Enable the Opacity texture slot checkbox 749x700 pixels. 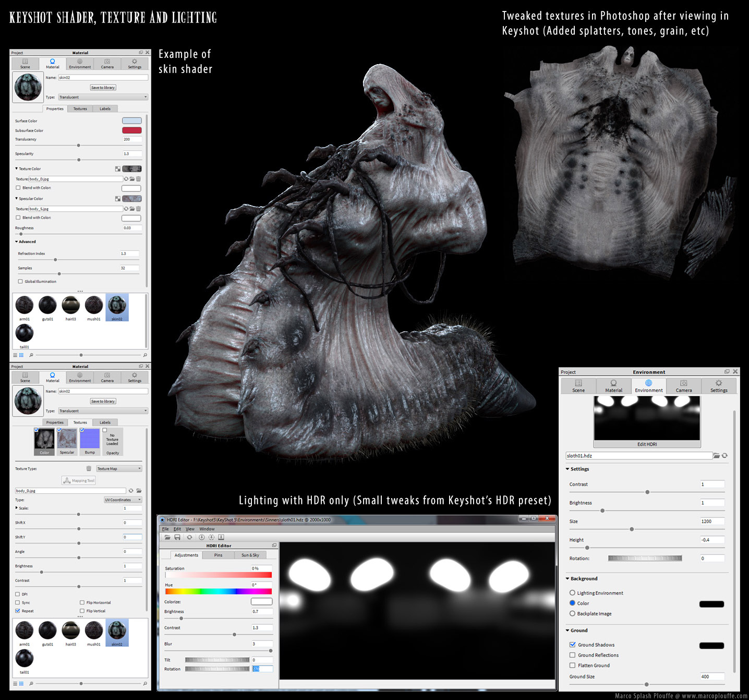point(105,430)
